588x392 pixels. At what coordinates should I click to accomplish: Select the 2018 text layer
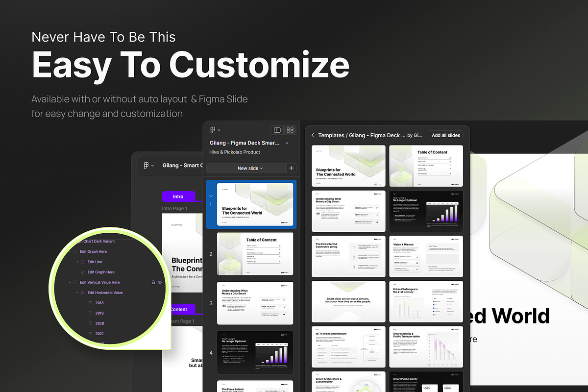pyautogui.click(x=99, y=303)
